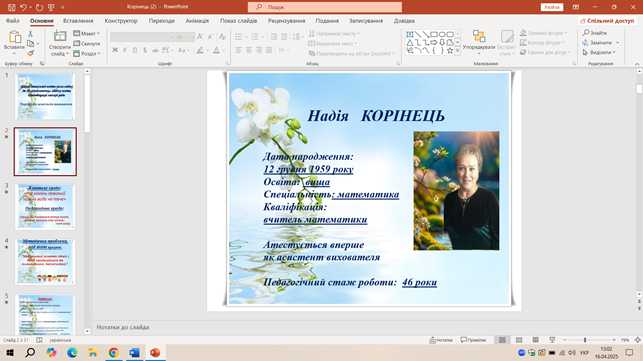Adjust the zoom slider handle
Viewport: 643px width, 361px height.
585,340
